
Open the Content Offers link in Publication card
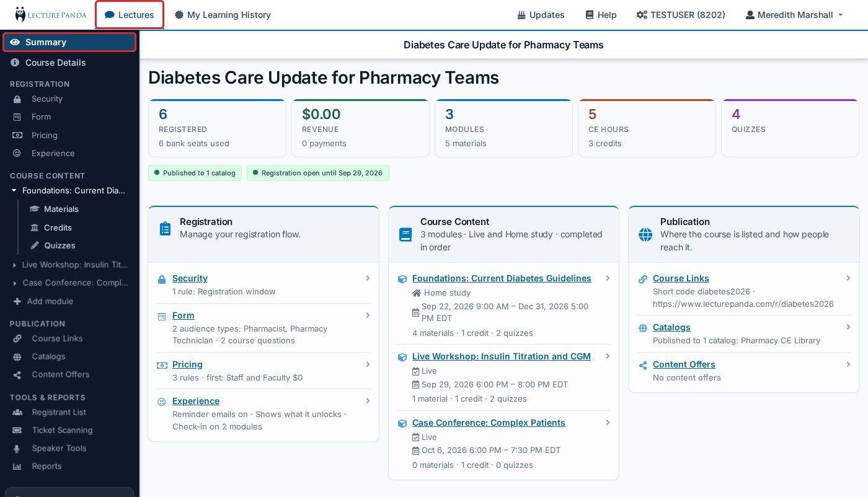click(x=684, y=364)
